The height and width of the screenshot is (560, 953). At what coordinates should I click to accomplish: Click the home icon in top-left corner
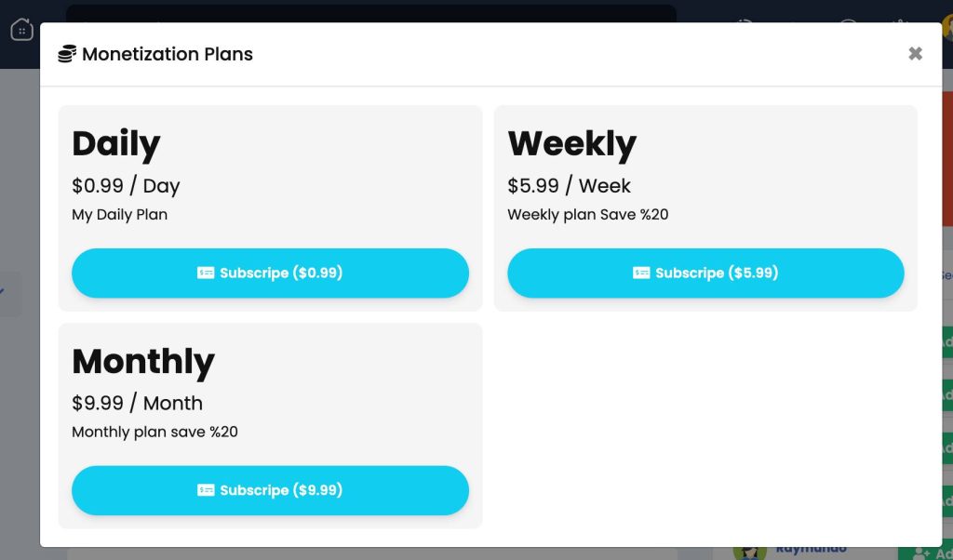[x=22, y=29]
